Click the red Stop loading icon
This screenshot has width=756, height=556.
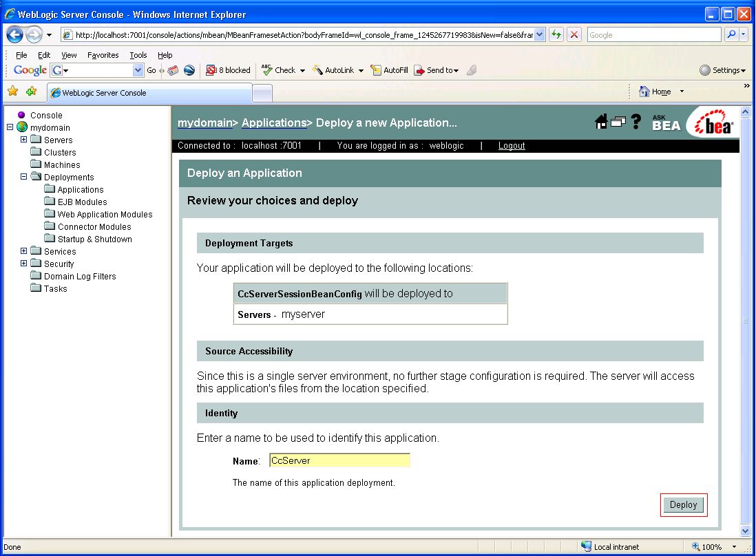pyautogui.click(x=574, y=34)
